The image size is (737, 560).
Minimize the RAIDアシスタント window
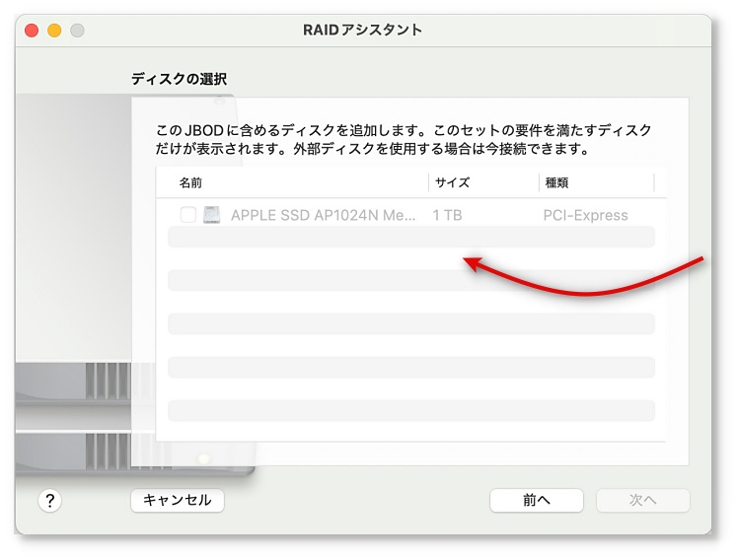[x=54, y=31]
